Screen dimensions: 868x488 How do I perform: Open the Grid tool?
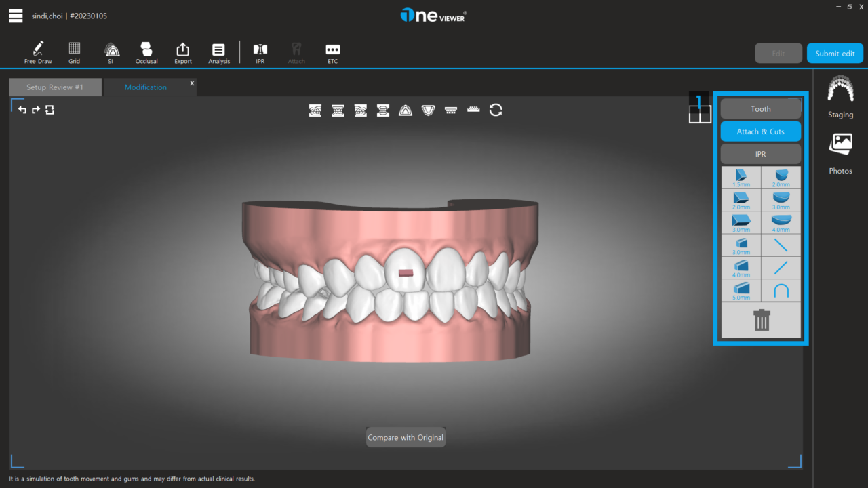(x=74, y=51)
